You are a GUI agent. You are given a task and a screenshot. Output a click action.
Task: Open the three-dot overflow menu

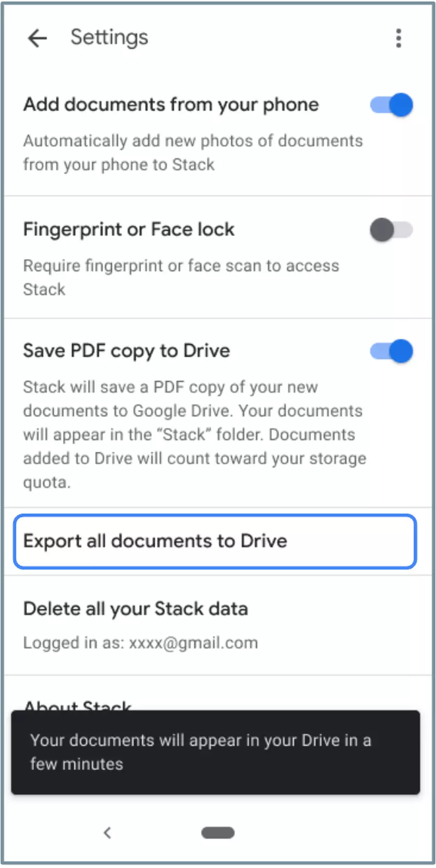(399, 38)
